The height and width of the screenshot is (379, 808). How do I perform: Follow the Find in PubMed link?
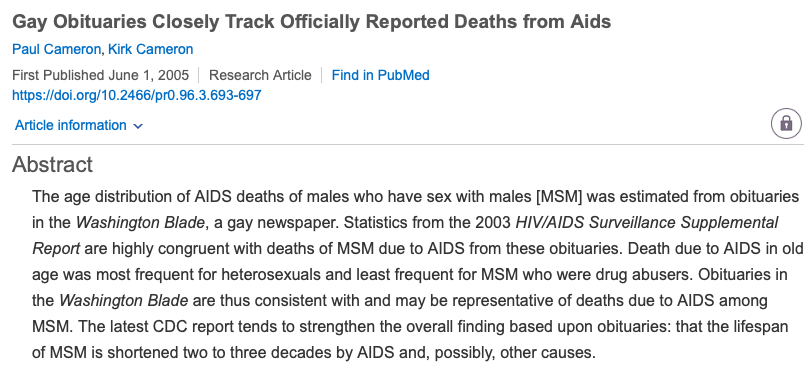pyautogui.click(x=380, y=75)
